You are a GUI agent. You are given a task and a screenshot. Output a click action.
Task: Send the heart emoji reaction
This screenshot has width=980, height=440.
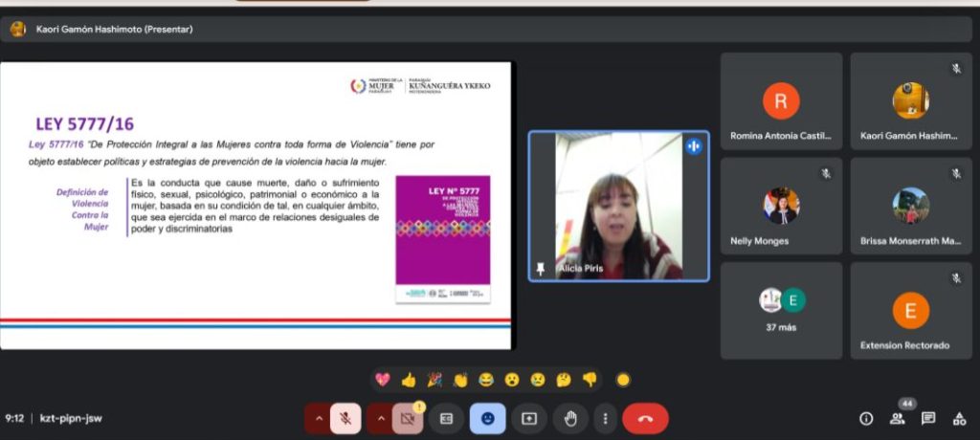(x=383, y=380)
